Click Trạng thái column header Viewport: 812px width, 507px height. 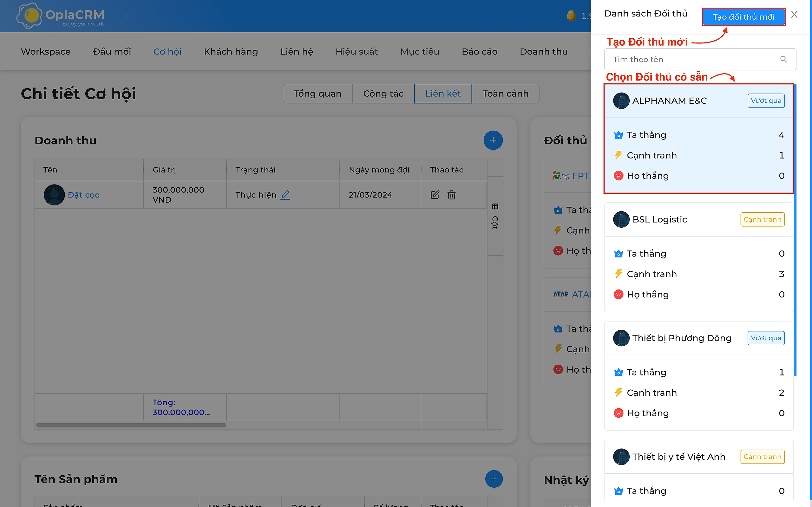283,170
